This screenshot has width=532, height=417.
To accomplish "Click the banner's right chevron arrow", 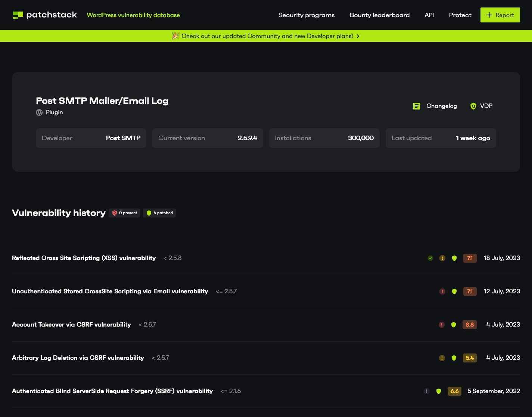I will click(x=358, y=36).
